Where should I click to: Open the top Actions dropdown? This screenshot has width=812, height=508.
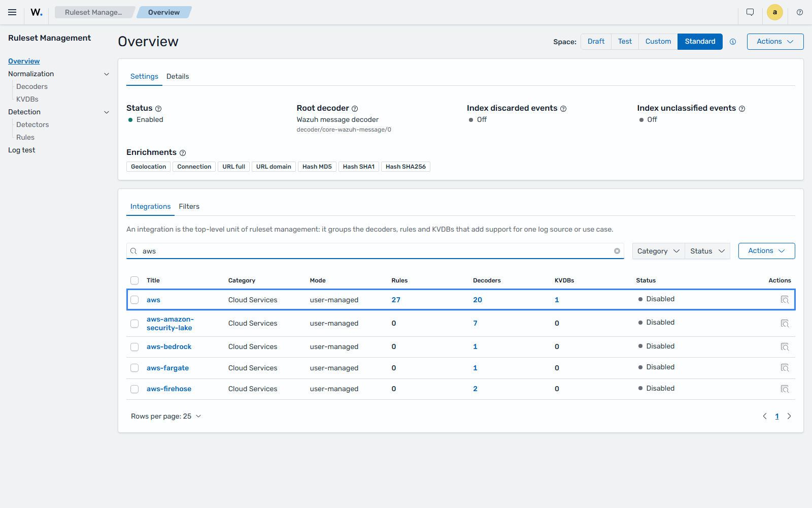[x=775, y=42]
